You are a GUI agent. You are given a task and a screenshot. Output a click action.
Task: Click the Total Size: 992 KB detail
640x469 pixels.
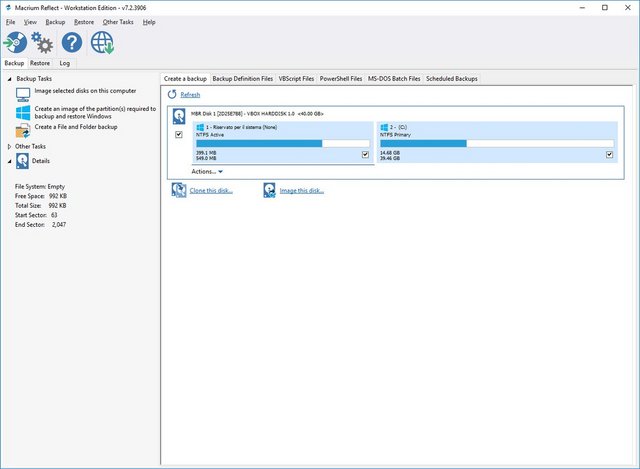coord(40,205)
